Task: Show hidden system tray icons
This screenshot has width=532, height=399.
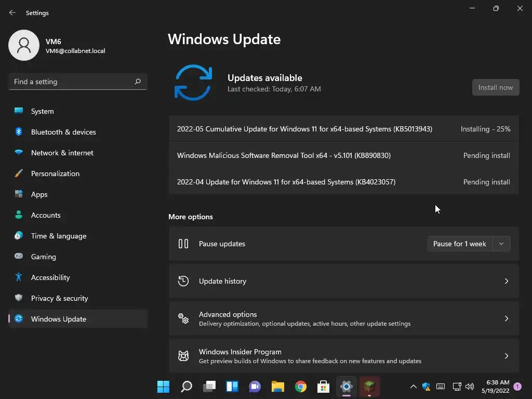Action: 413,387
